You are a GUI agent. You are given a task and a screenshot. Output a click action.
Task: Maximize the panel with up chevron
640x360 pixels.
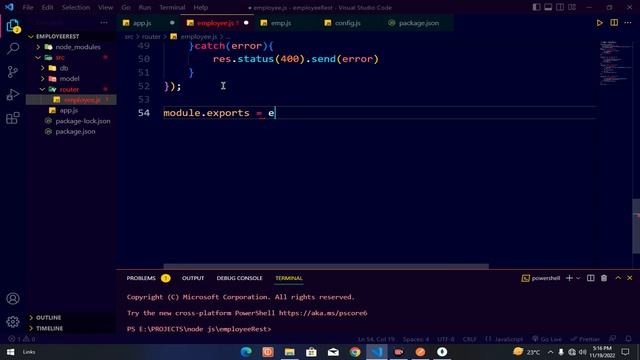618,278
